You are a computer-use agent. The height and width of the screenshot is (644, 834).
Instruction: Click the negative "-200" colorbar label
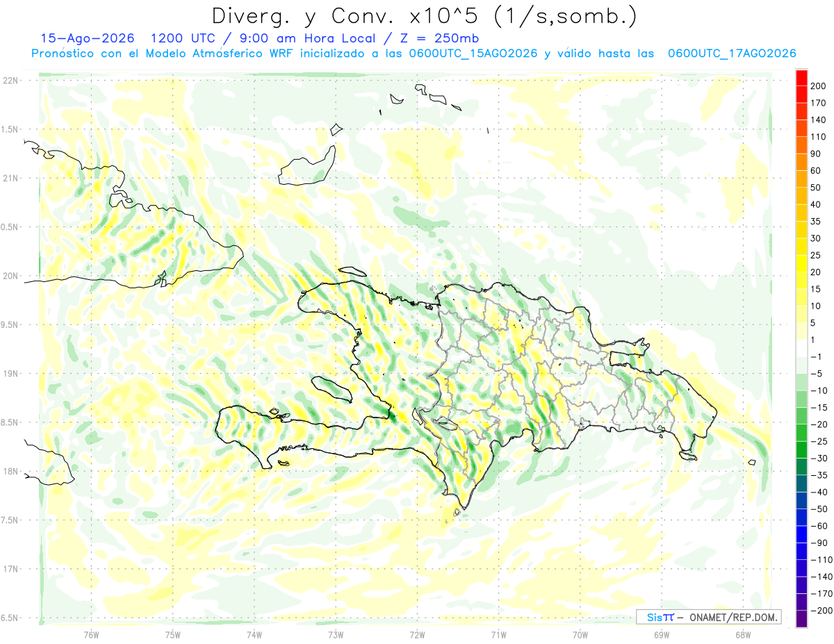tap(820, 611)
